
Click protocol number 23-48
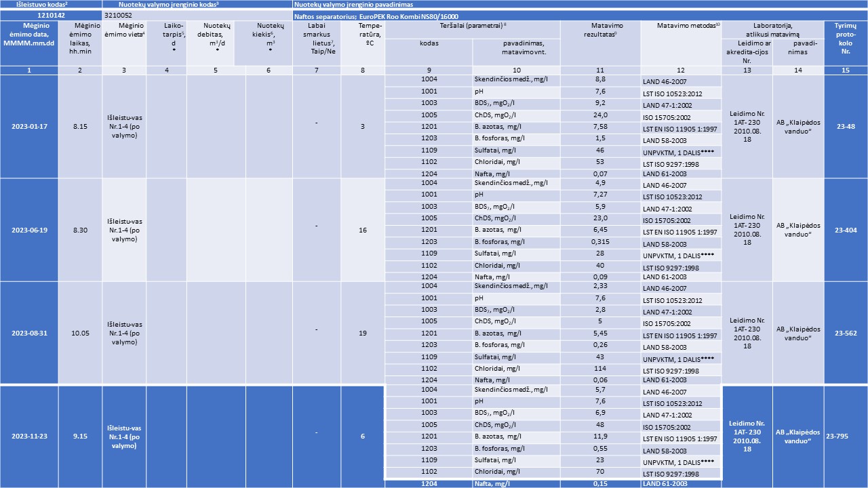click(x=844, y=127)
